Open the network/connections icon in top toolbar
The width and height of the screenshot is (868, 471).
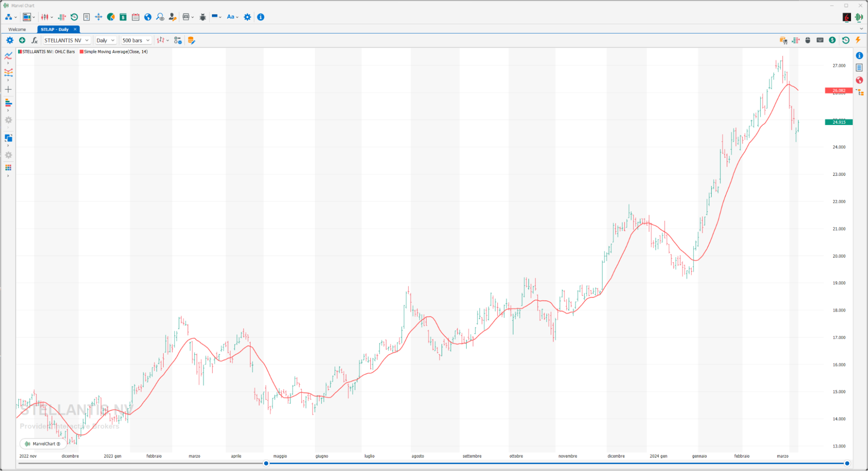pyautogui.click(x=8, y=17)
